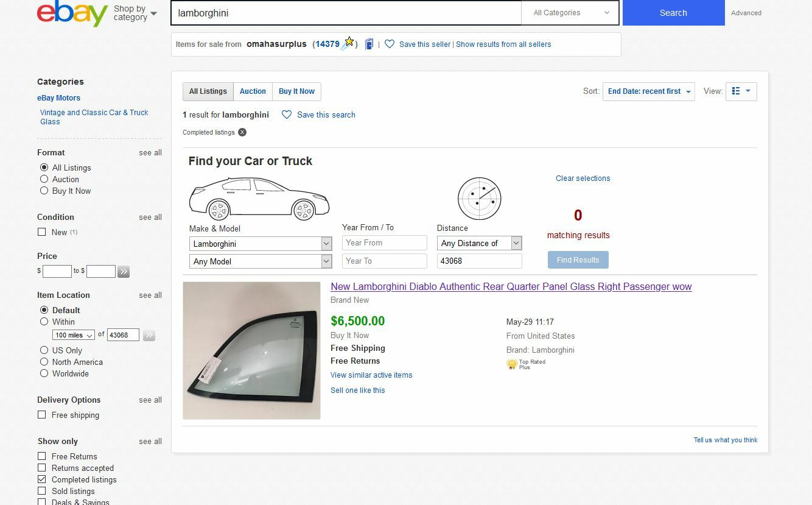Open the All Categories dropdown

570,13
